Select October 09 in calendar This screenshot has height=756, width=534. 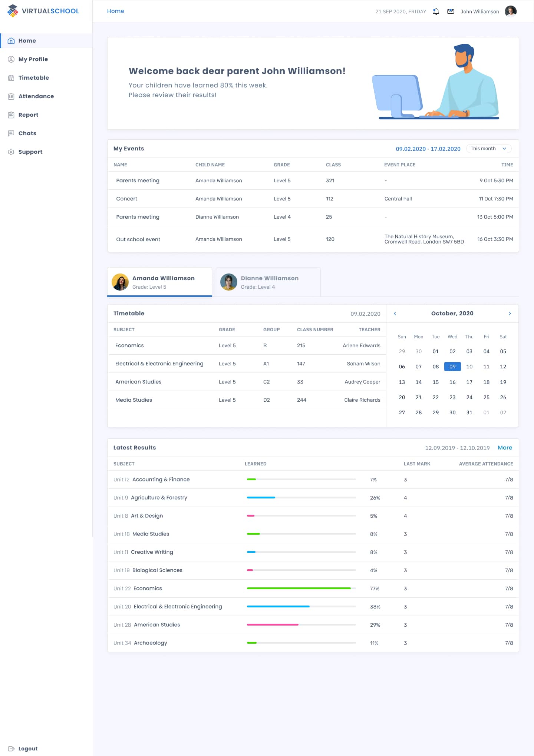tap(452, 367)
